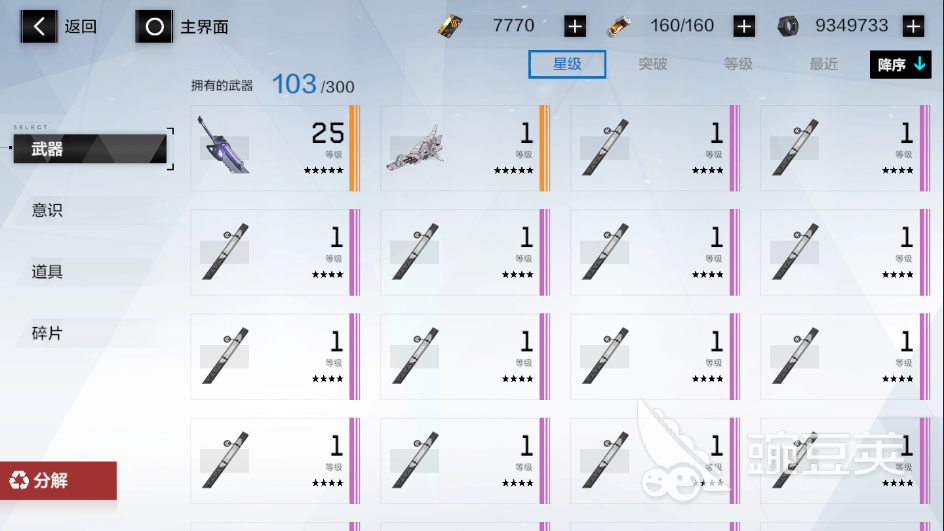Select the level 25 five-star weapon card

tap(275, 148)
